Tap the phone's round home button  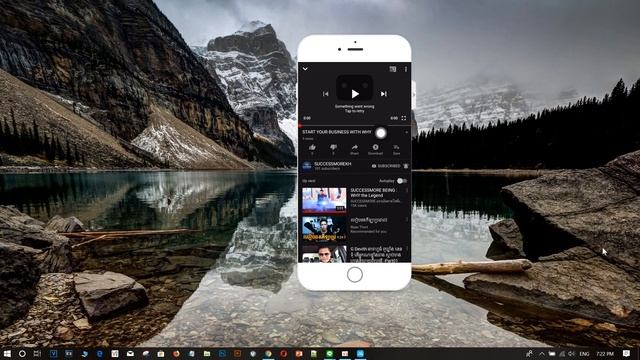coord(355,275)
